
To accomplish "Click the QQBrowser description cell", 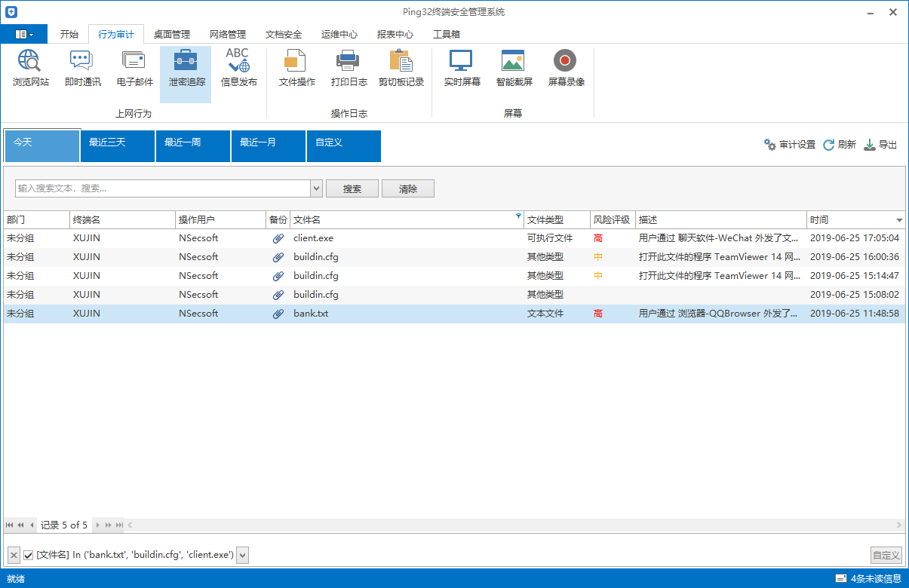I will click(x=721, y=314).
